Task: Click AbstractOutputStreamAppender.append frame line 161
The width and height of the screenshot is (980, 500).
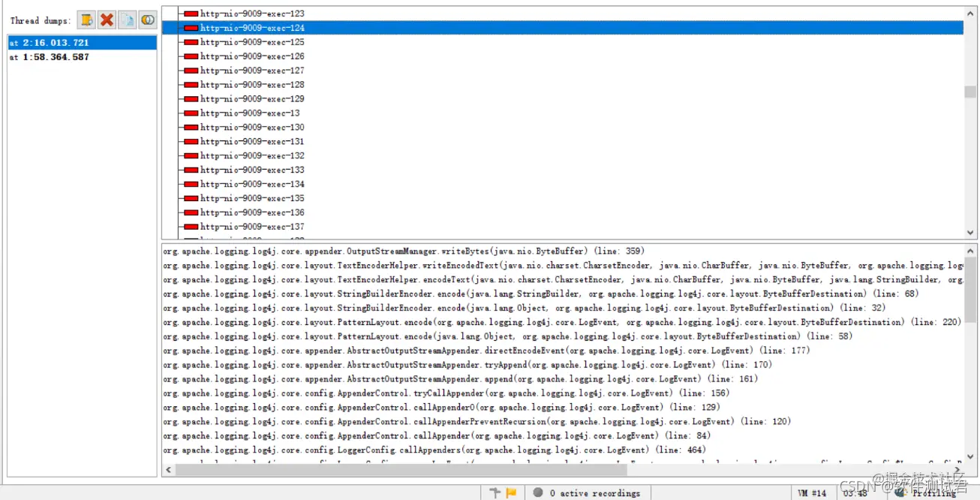Action: point(460,380)
